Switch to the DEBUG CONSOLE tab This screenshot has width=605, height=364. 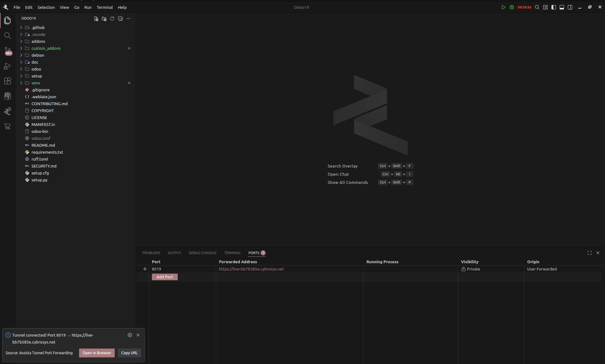203,253
